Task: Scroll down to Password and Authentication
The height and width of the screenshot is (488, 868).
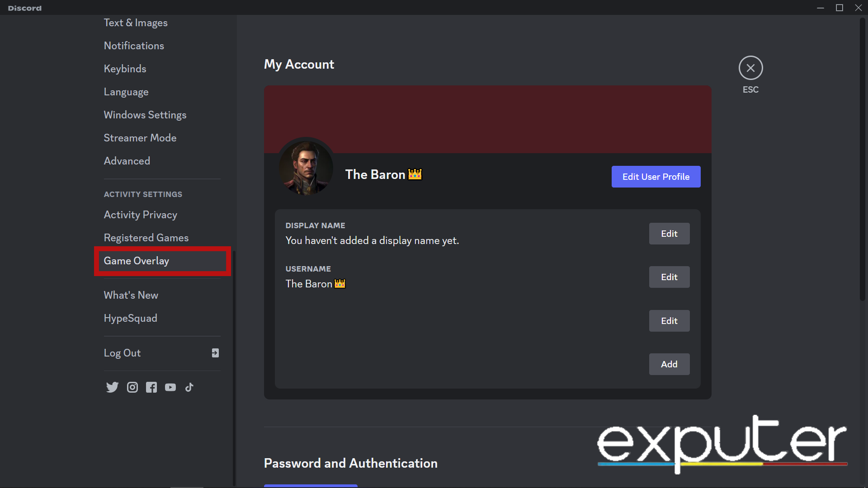Action: pos(351,463)
